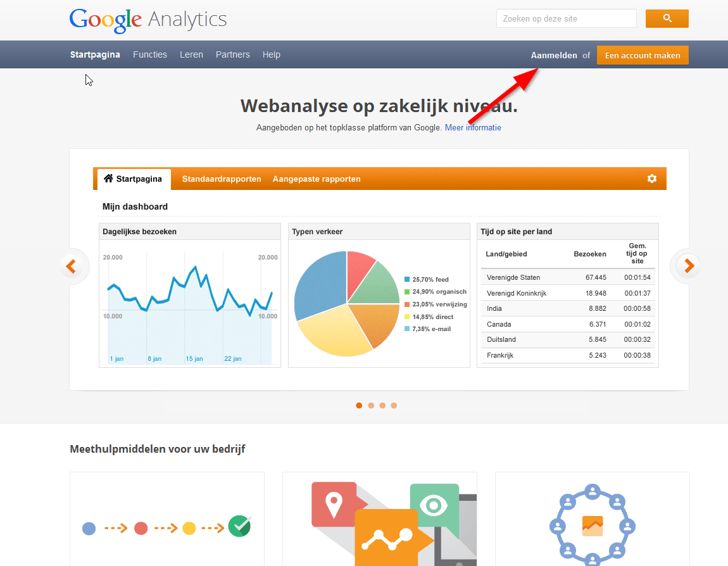Click the right carousel arrow
The height and width of the screenshot is (566, 728).
point(687,266)
